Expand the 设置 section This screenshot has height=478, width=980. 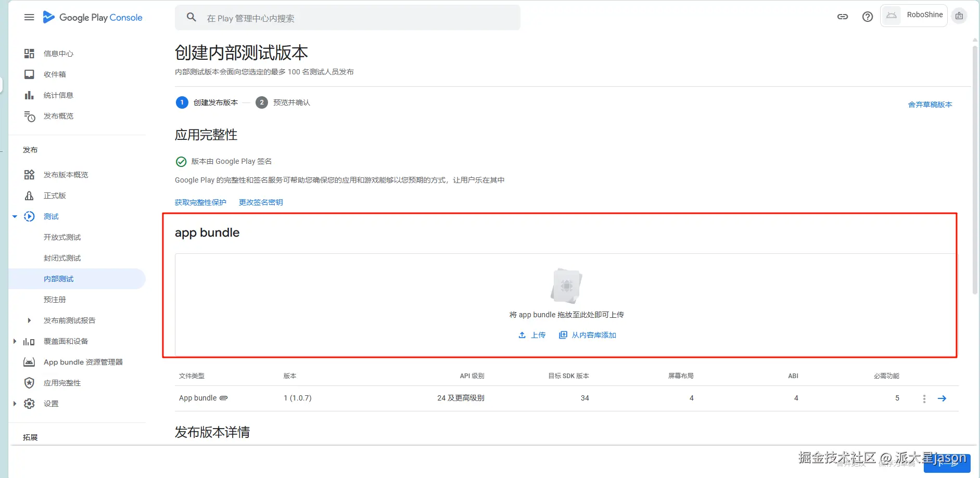(15, 404)
